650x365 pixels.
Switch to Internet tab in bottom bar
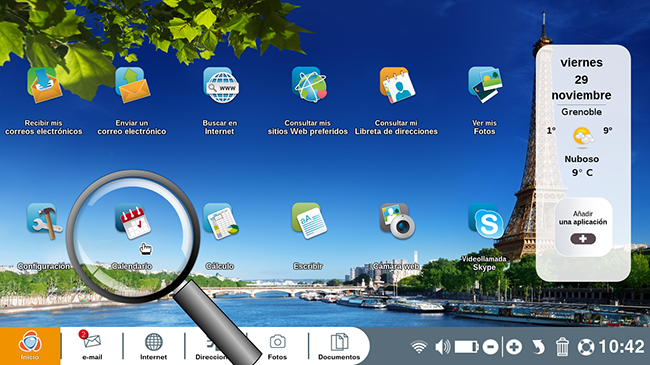tap(153, 346)
